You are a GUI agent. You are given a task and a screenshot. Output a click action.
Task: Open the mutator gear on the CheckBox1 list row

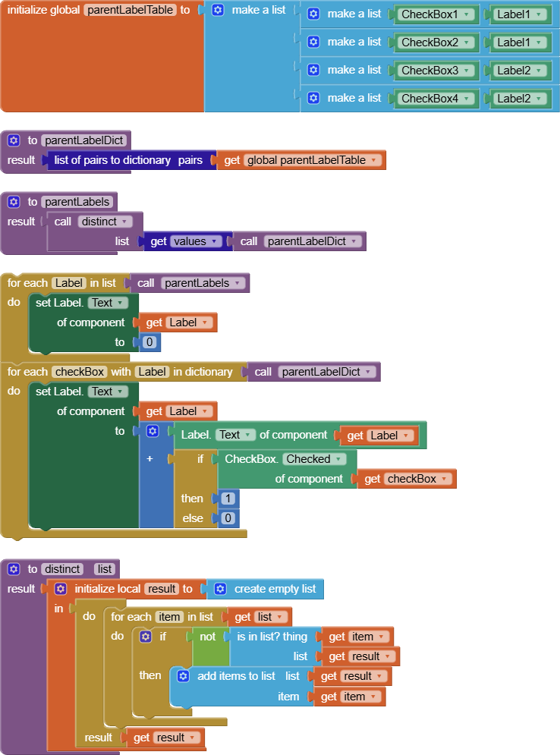coord(313,14)
